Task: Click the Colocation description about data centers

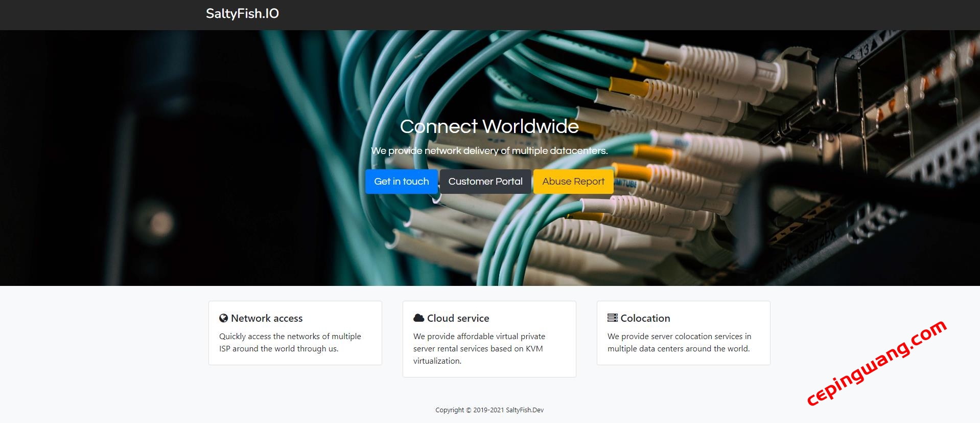Action: pos(679,342)
